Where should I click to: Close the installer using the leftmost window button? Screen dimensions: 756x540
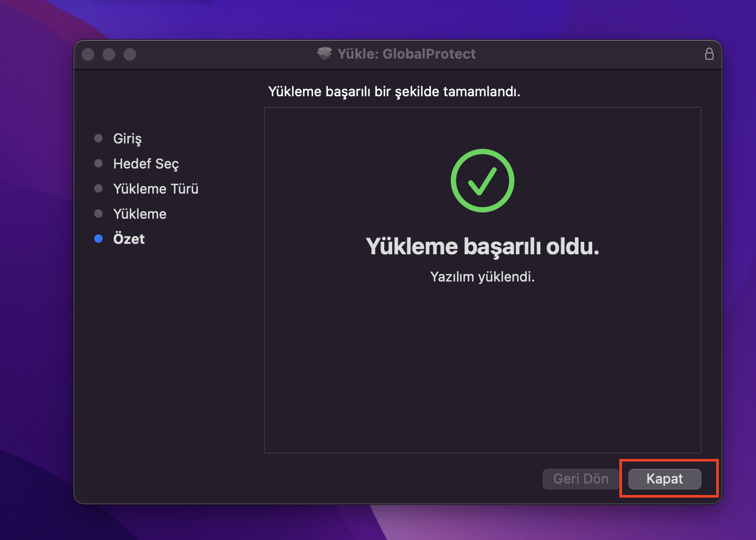coord(88,54)
